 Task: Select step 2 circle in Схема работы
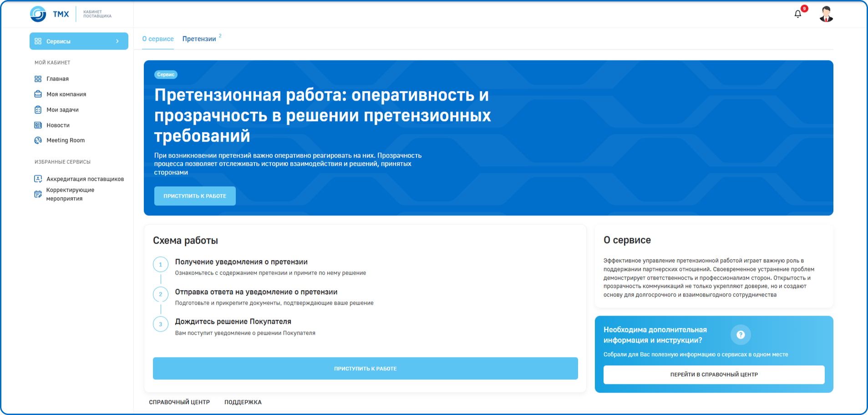[161, 294]
